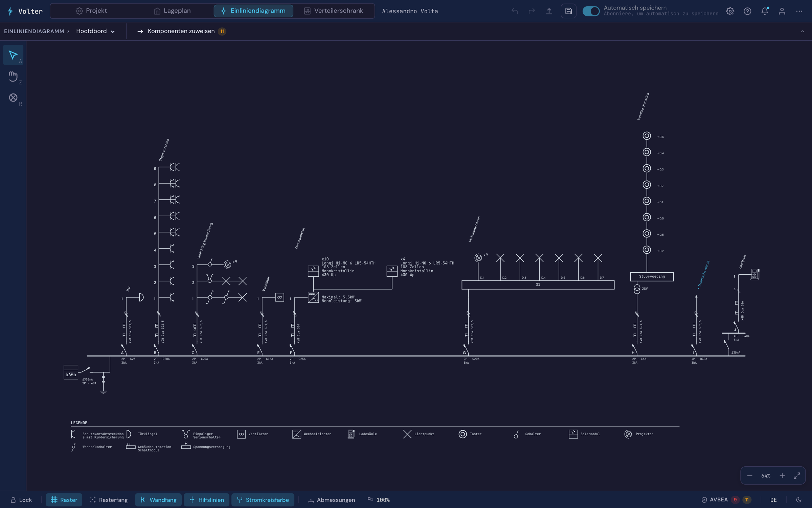This screenshot has height=508, width=812.
Task: Switch to Verteilerschrank tab
Action: [x=334, y=11]
